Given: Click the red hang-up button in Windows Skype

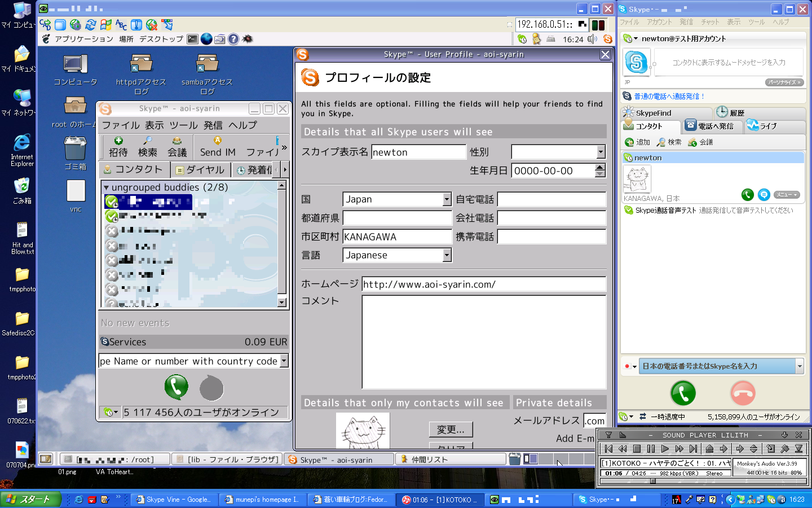Looking at the screenshot, I should pos(743,393).
